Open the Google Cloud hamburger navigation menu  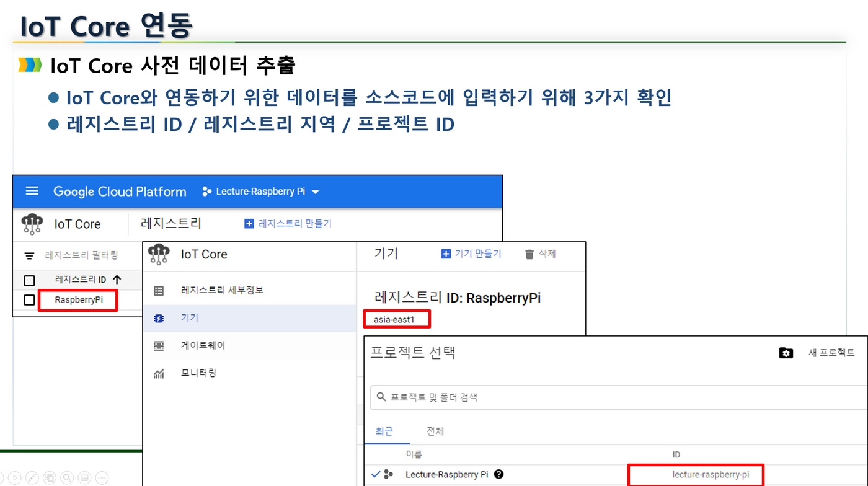tap(32, 192)
